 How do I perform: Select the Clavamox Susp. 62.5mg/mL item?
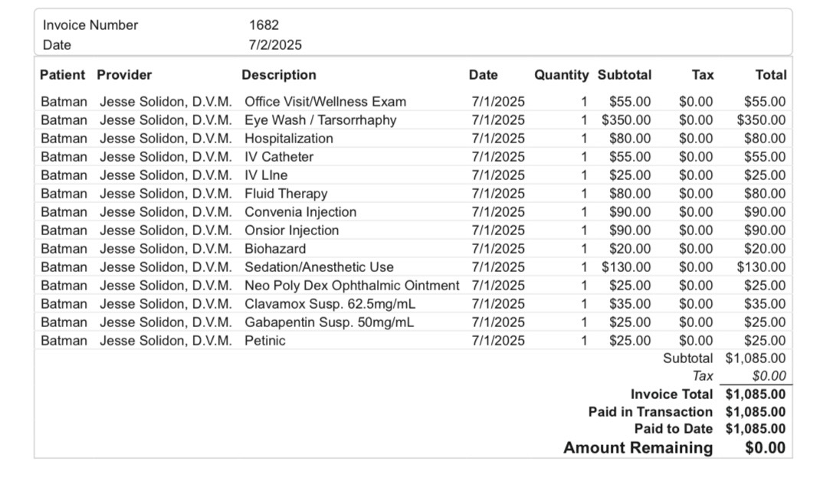coord(330,304)
